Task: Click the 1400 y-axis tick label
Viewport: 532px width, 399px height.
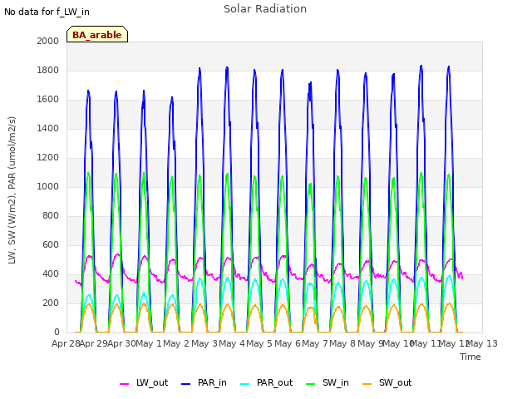Action: [48, 128]
